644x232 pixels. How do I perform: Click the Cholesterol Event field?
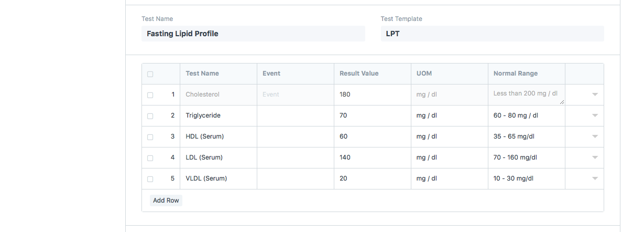[x=295, y=94]
